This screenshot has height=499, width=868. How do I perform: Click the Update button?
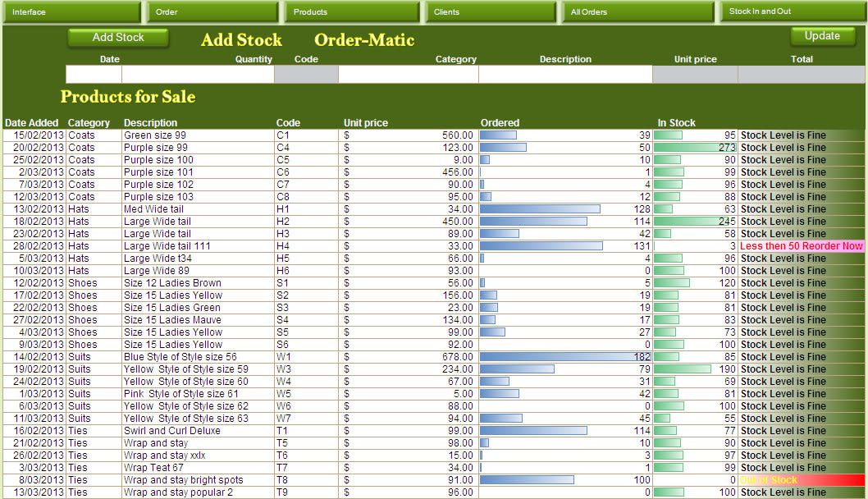click(821, 36)
